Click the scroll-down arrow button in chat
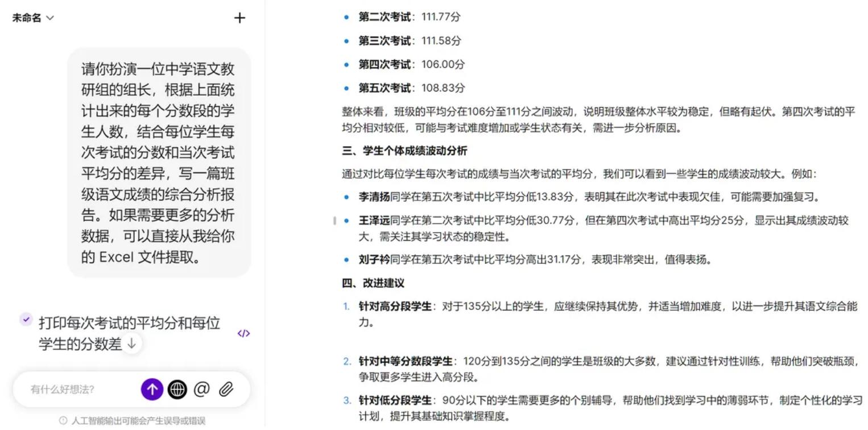 131,344
